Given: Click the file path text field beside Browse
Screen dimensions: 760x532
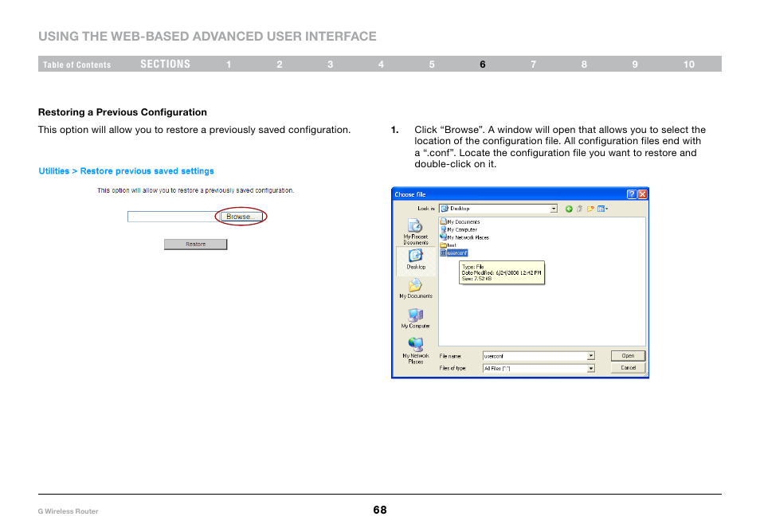Looking at the screenshot, I should (174, 217).
